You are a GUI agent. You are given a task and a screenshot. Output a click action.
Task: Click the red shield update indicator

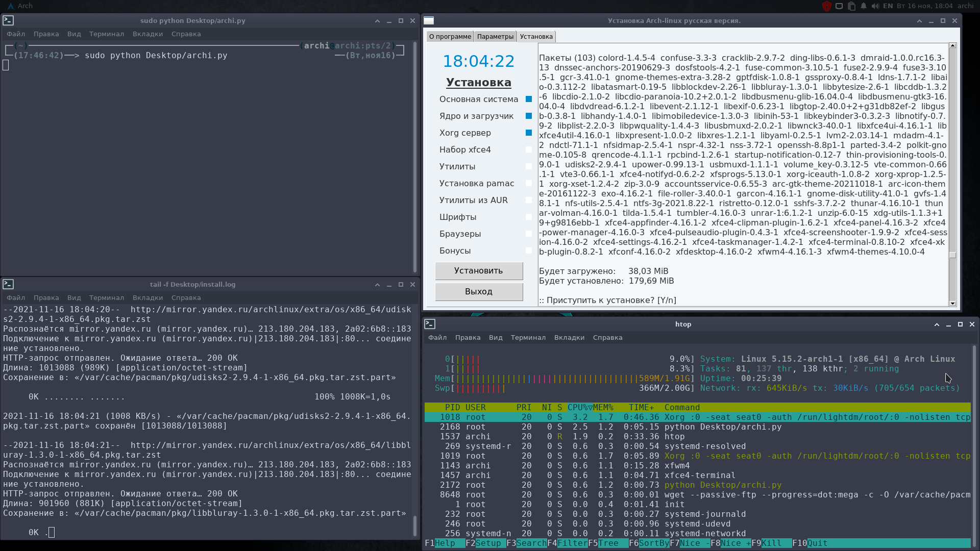tap(826, 6)
